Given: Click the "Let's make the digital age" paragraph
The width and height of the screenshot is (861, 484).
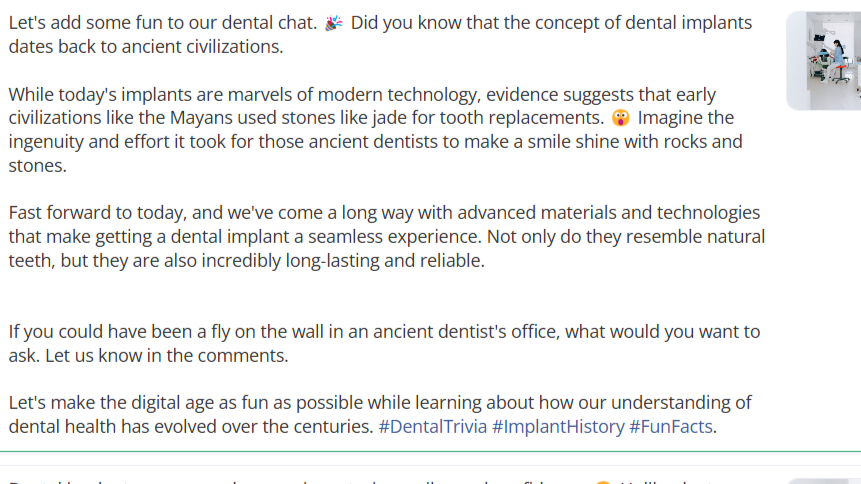Looking at the screenshot, I should tap(380, 415).
